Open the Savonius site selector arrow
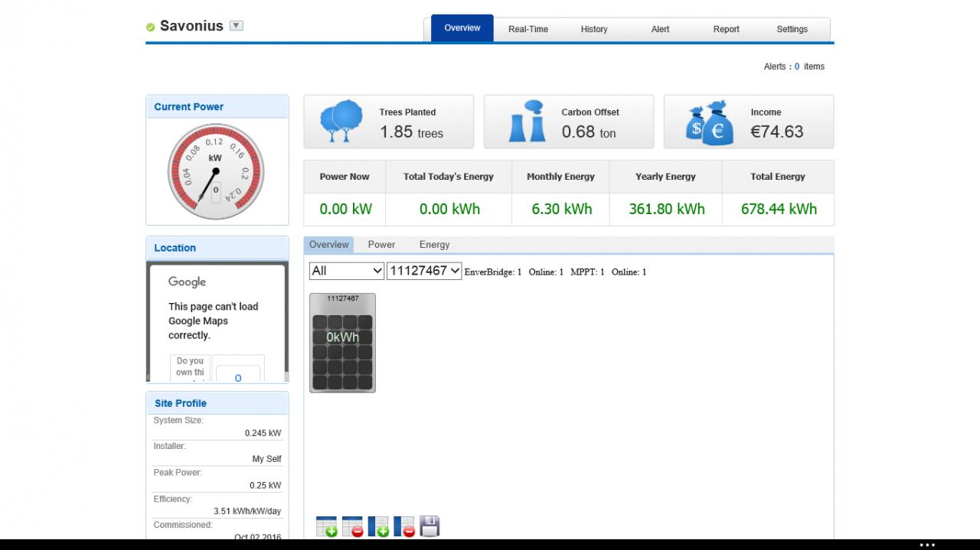The image size is (980, 550). coord(237,25)
